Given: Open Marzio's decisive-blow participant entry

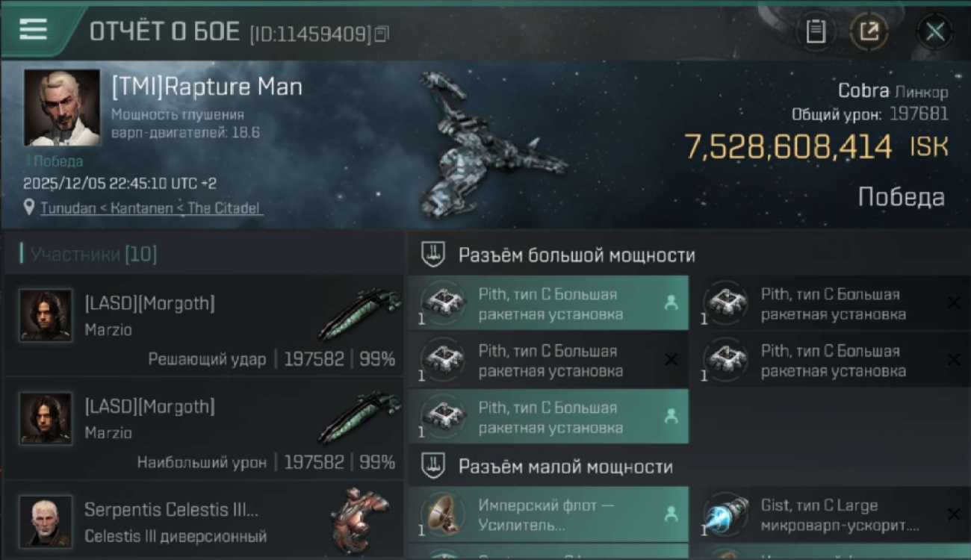Looking at the screenshot, I should tap(203, 325).
